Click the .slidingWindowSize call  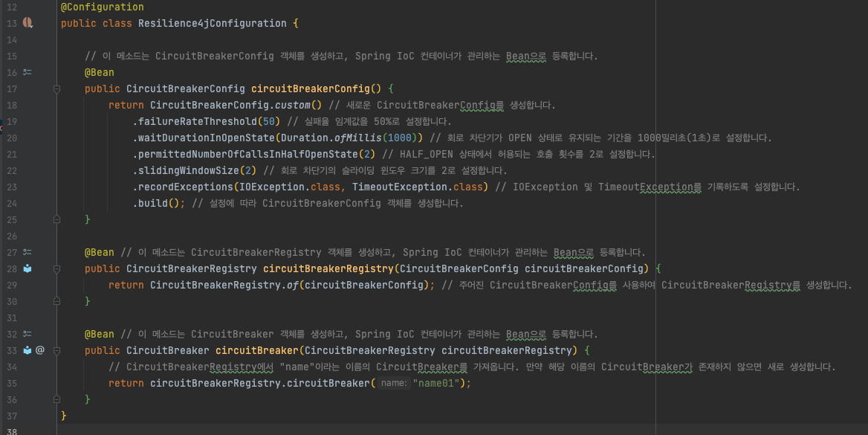click(186, 171)
